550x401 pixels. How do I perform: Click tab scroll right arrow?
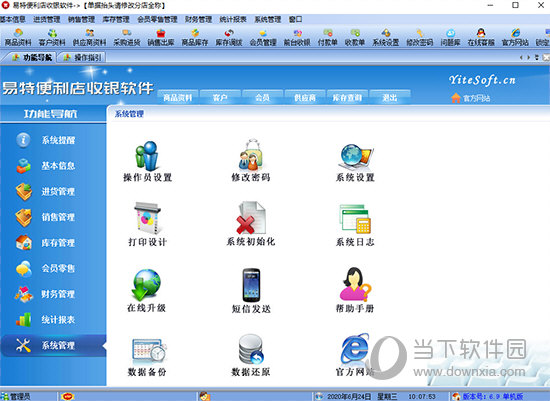click(x=529, y=57)
